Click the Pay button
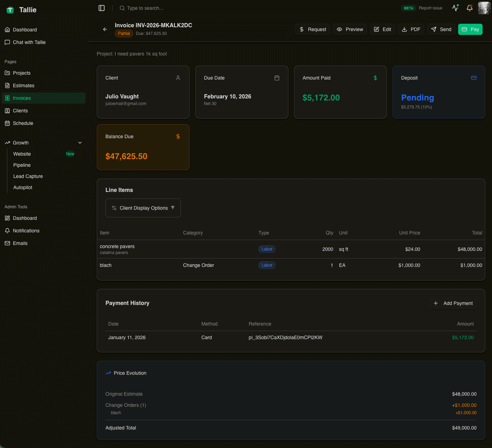Screen dimensions: 492x448 [470, 29]
